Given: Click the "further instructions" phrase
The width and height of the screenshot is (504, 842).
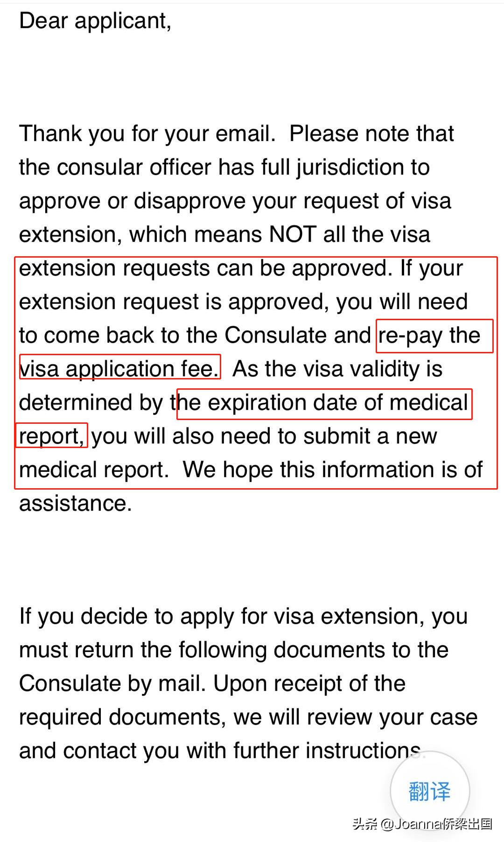Looking at the screenshot, I should [x=327, y=751].
